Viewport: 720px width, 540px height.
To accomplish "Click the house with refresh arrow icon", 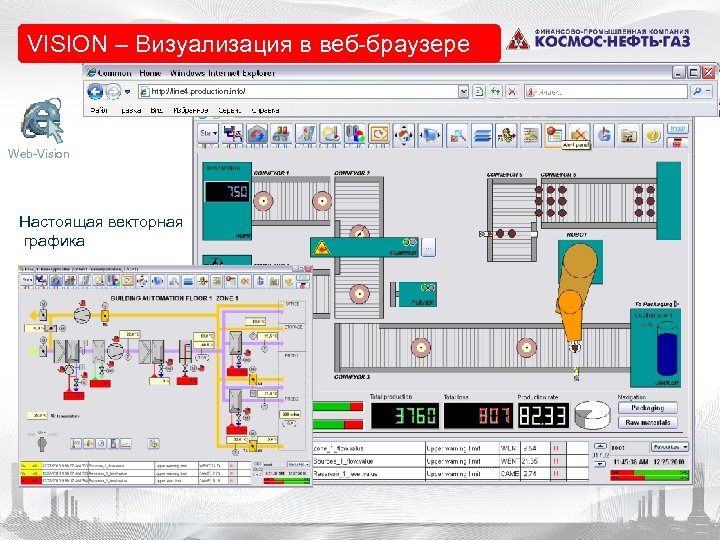I will coord(257,135).
